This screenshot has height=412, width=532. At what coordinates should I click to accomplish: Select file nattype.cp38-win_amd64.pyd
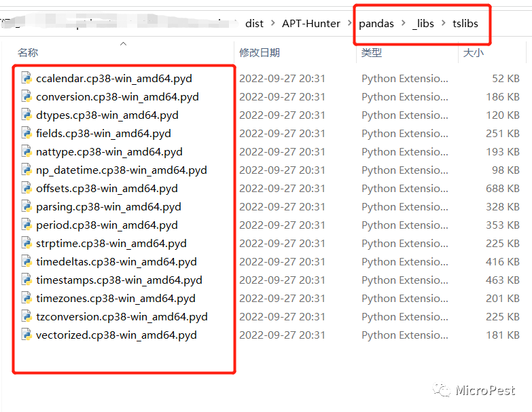109,152
